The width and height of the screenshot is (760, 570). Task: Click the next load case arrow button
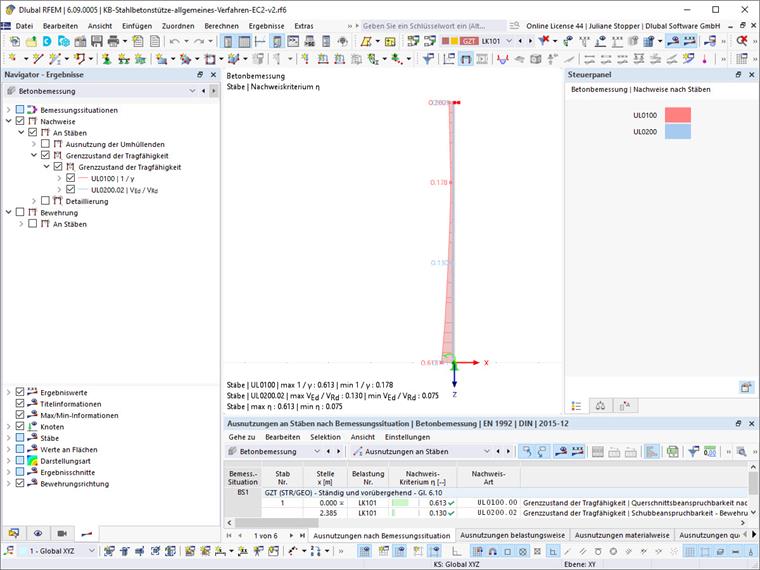pyautogui.click(x=530, y=41)
